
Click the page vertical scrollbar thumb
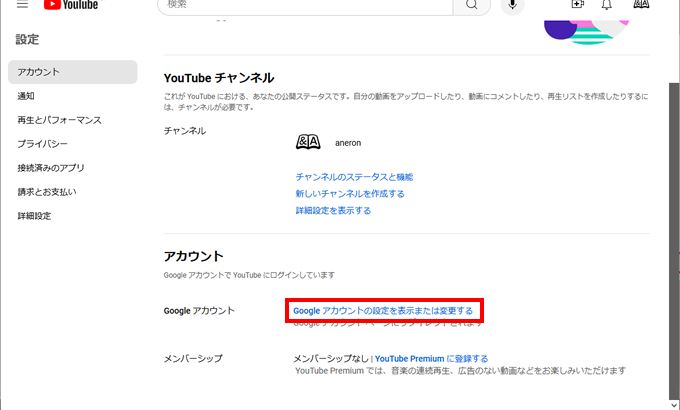(x=674, y=239)
